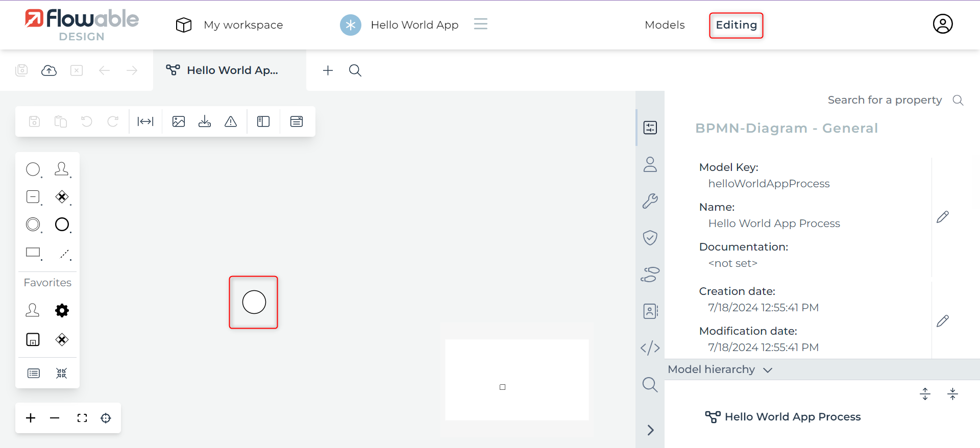
Task: Click the Search for a property field
Action: click(x=884, y=100)
